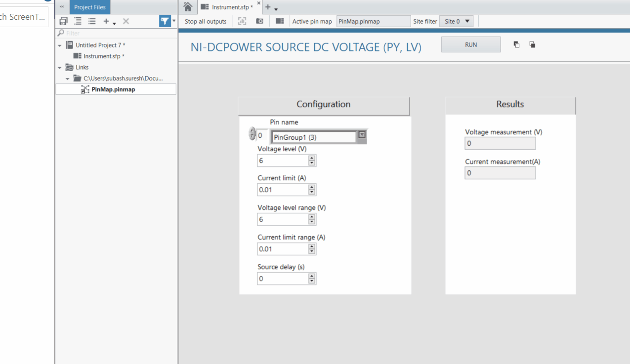Collapse the Project Files pane with double chevron
The height and width of the screenshot is (364, 630).
click(x=62, y=7)
